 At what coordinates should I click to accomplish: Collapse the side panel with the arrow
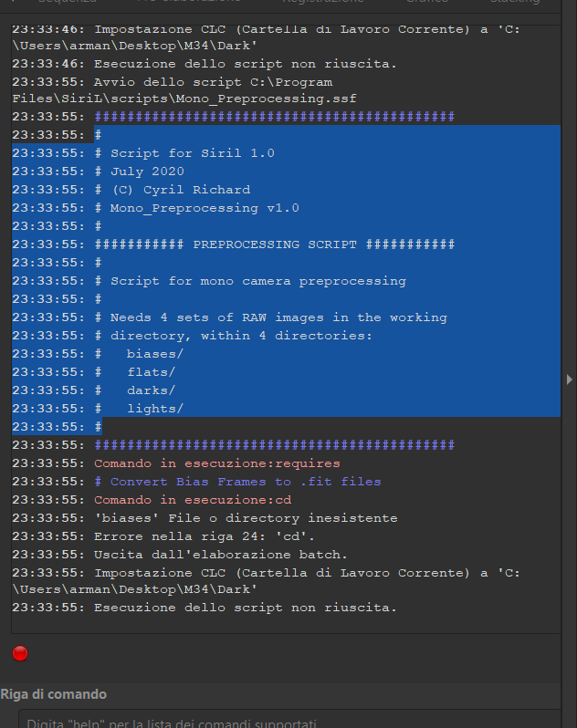(570, 379)
